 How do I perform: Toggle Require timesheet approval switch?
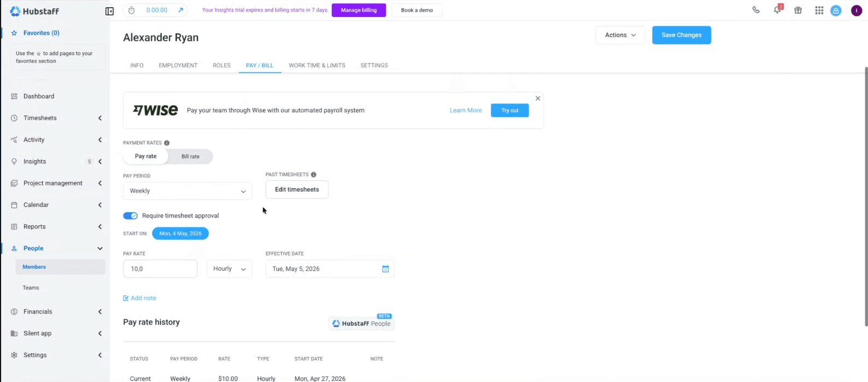(130, 216)
